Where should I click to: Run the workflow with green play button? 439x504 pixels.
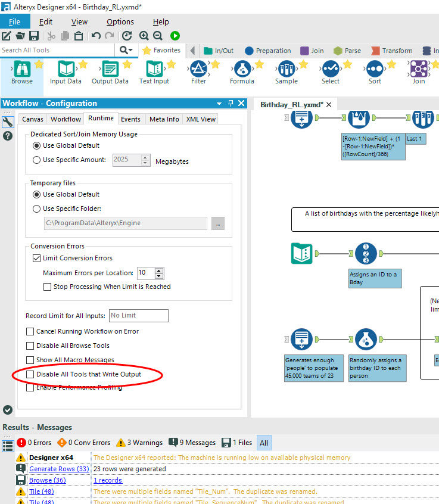click(x=175, y=36)
